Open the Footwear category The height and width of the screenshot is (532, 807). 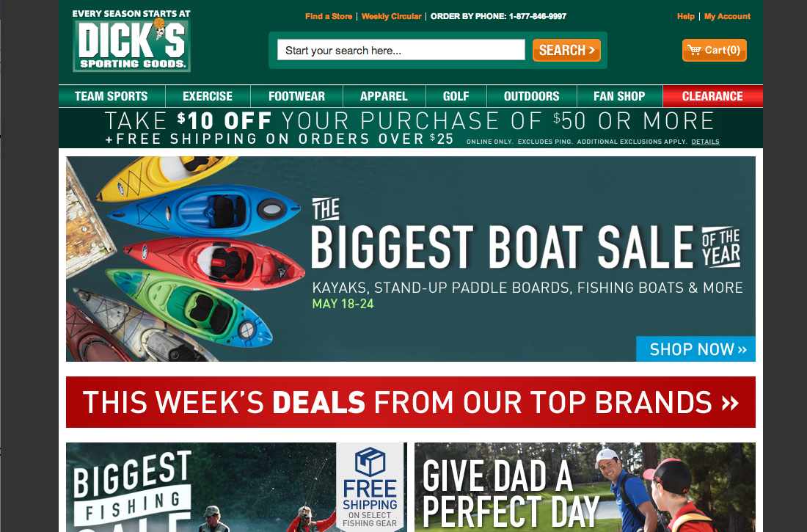[x=296, y=96]
